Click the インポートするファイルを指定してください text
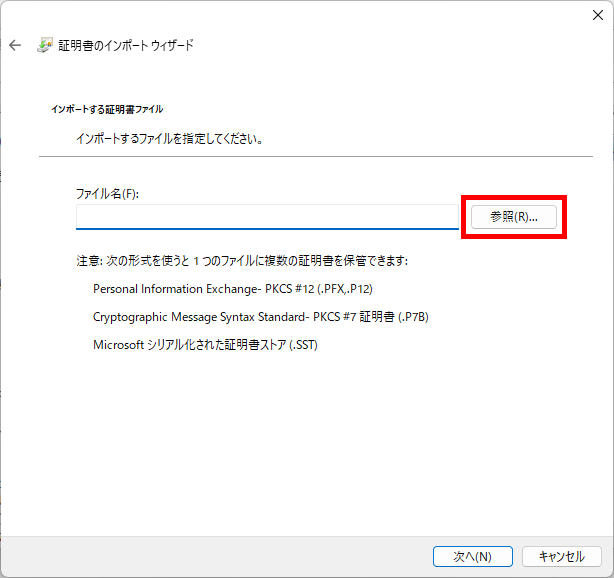This screenshot has width=614, height=578. click(x=169, y=139)
